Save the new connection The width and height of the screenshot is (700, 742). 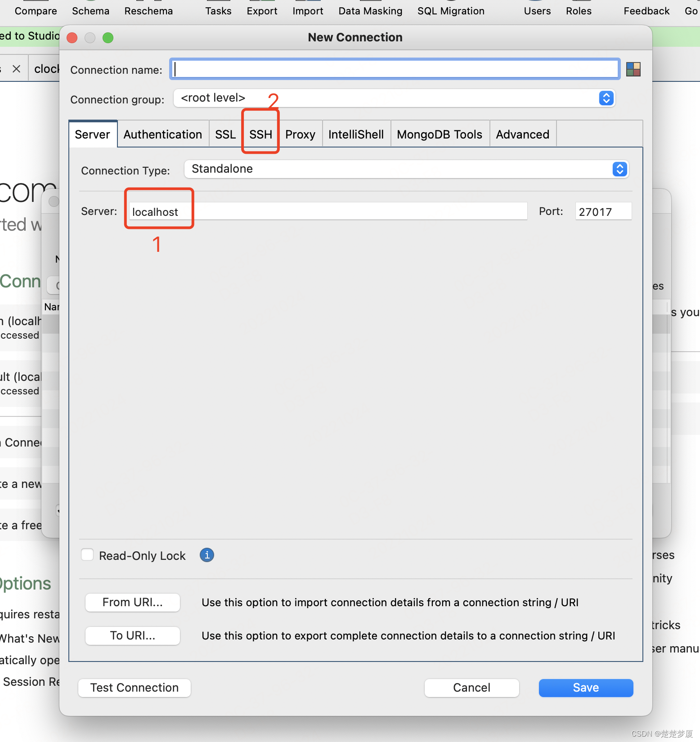click(x=586, y=688)
